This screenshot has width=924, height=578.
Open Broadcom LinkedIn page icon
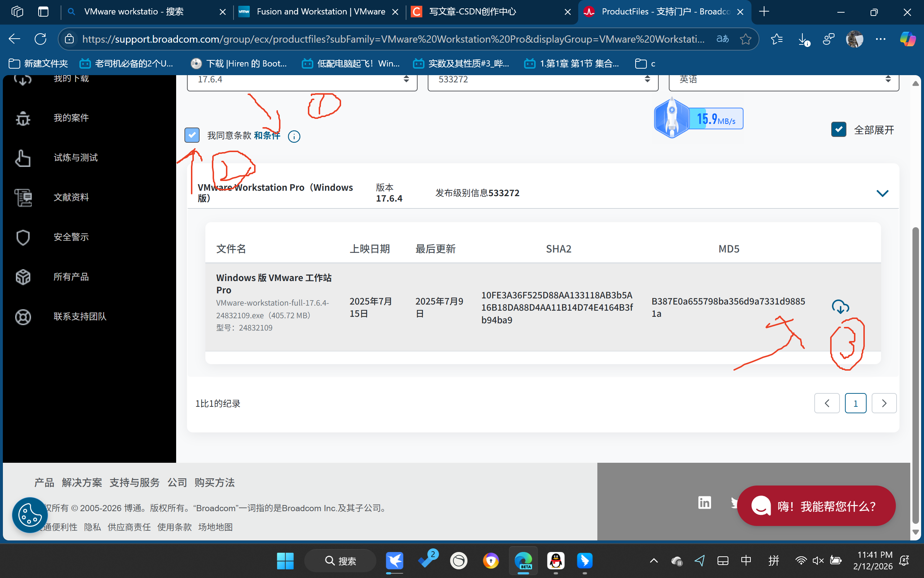point(705,502)
